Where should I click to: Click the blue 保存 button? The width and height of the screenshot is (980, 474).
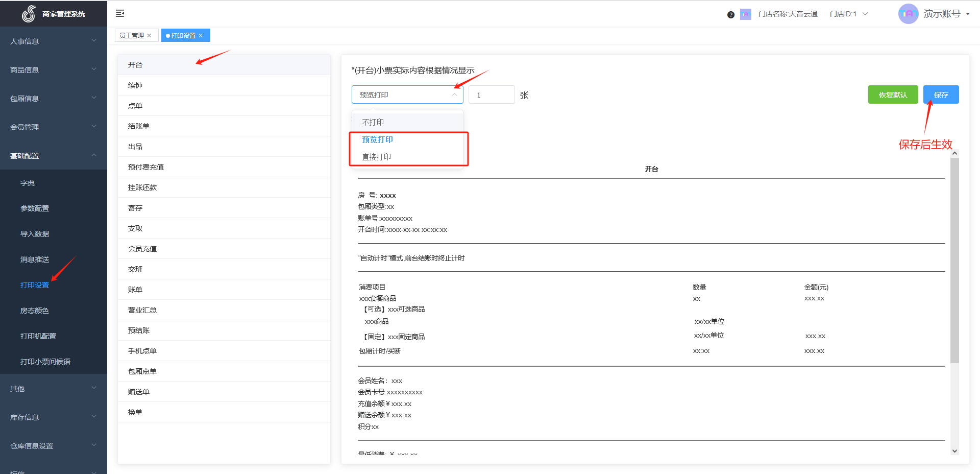click(x=941, y=94)
